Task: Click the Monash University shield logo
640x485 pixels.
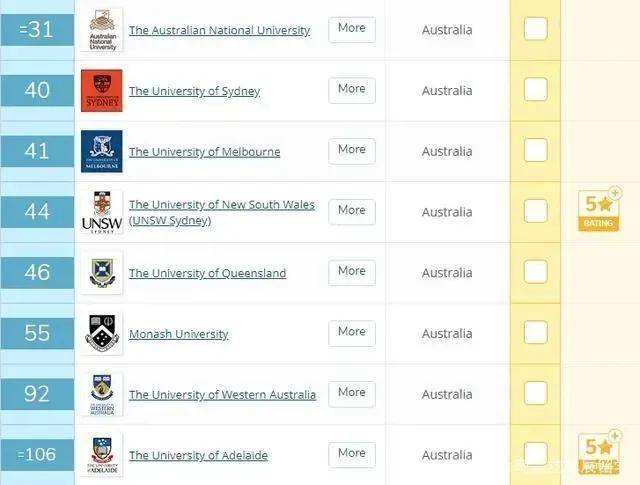Action: [x=102, y=334]
